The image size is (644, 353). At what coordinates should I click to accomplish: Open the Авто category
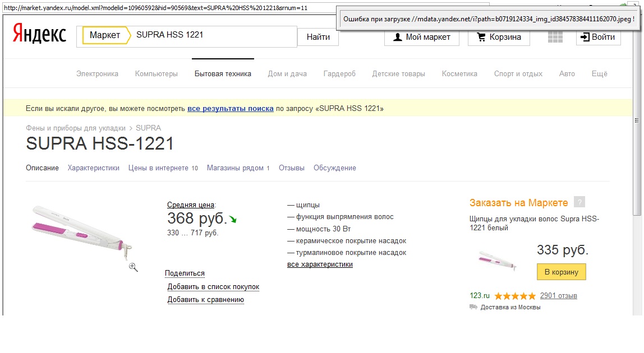pyautogui.click(x=567, y=74)
